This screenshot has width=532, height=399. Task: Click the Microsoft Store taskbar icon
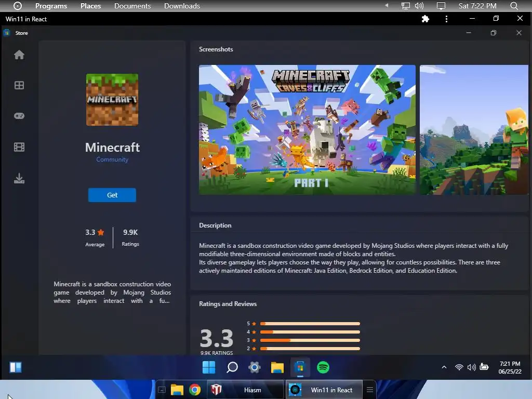tap(300, 367)
